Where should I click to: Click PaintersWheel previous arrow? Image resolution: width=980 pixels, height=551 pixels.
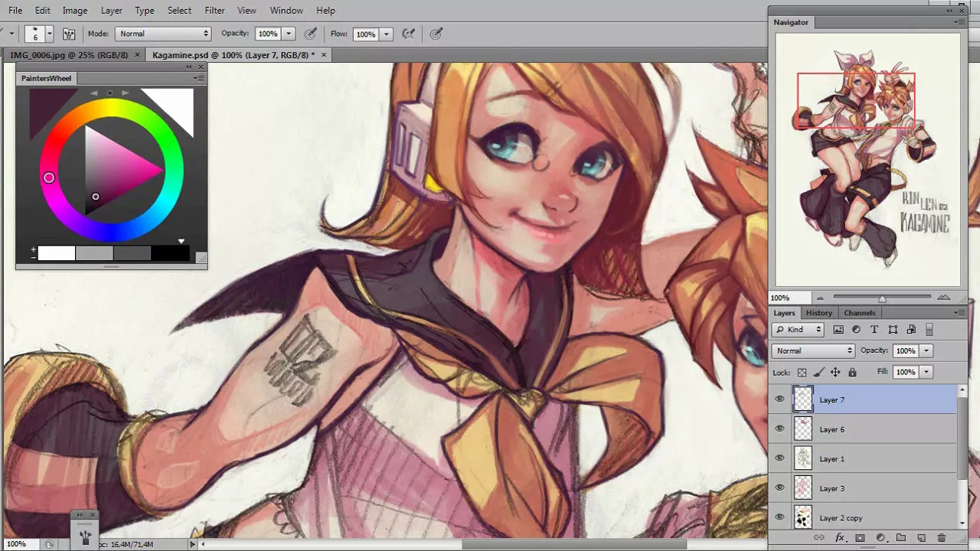tap(94, 93)
